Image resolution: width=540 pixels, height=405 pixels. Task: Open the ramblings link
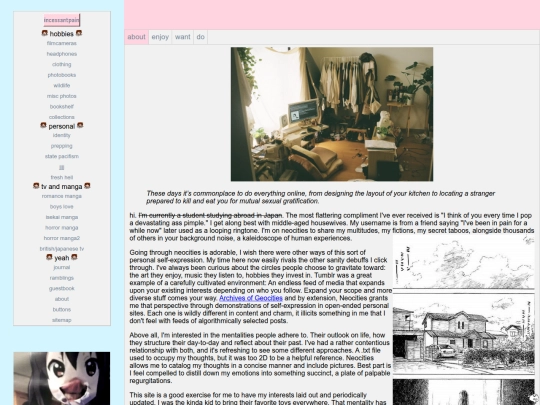[62, 278]
